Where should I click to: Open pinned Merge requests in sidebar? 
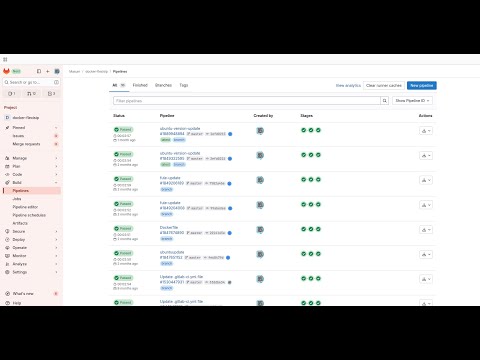pos(31,144)
